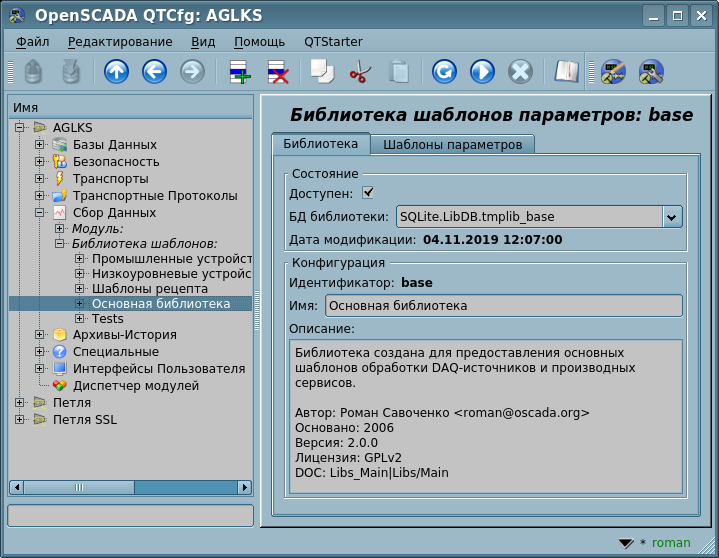719x558 pixels.
Task: Click the Транспорты lightning icon
Action: coord(60,179)
